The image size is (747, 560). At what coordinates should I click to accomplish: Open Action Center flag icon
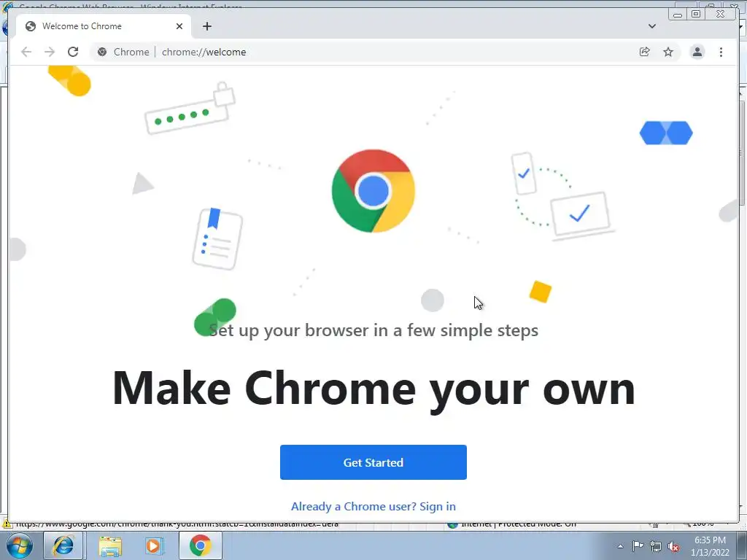point(638,546)
